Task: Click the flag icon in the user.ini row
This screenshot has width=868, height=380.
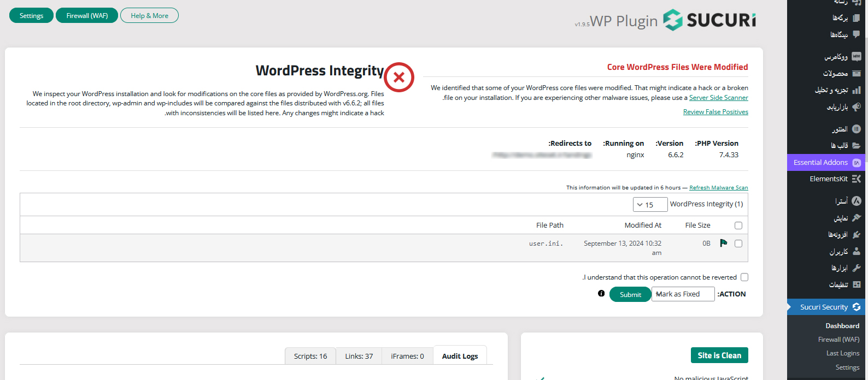Action: click(724, 243)
